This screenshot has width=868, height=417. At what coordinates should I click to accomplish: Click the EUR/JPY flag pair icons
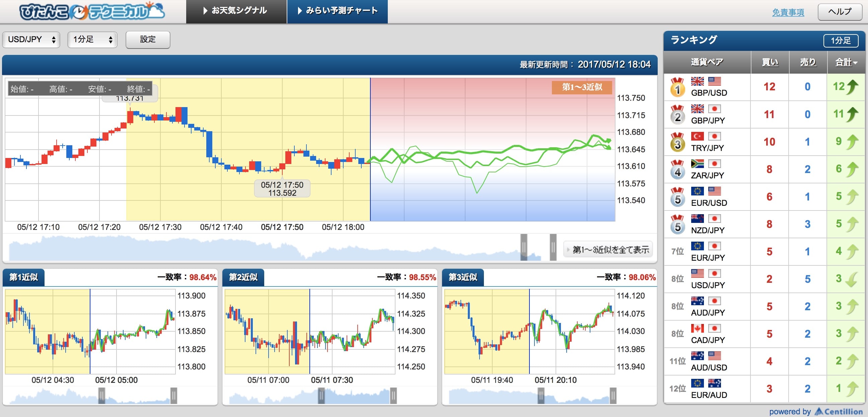706,246
